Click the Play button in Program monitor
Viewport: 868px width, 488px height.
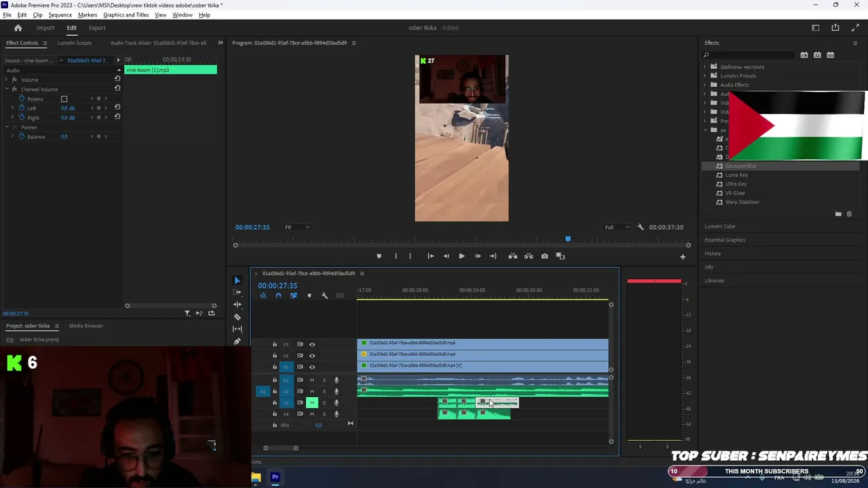pyautogui.click(x=462, y=256)
